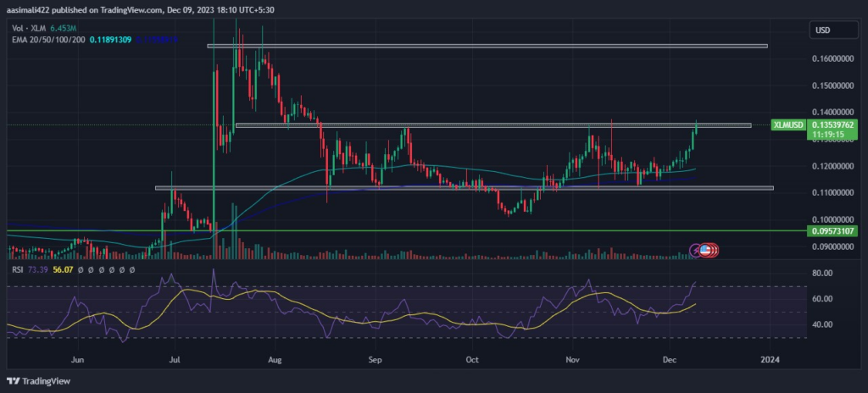This screenshot has height=393, width=868.
Task: Click the Sep date label
Action: coord(376,360)
